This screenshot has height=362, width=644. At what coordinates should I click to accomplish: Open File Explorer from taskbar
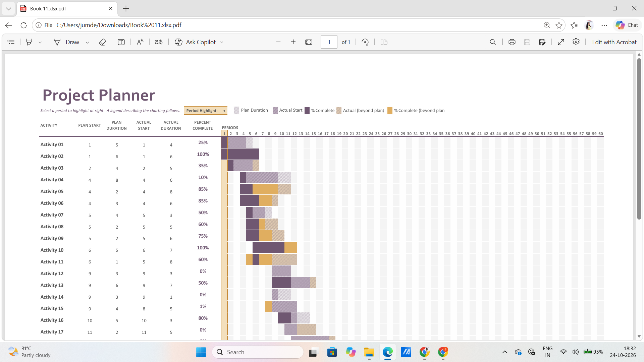coord(369,352)
